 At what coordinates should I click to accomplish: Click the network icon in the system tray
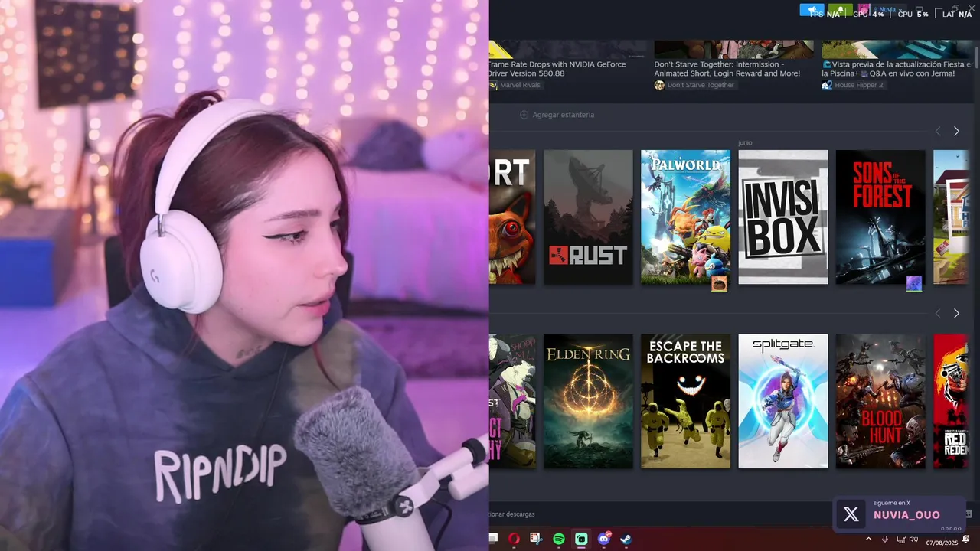point(900,540)
